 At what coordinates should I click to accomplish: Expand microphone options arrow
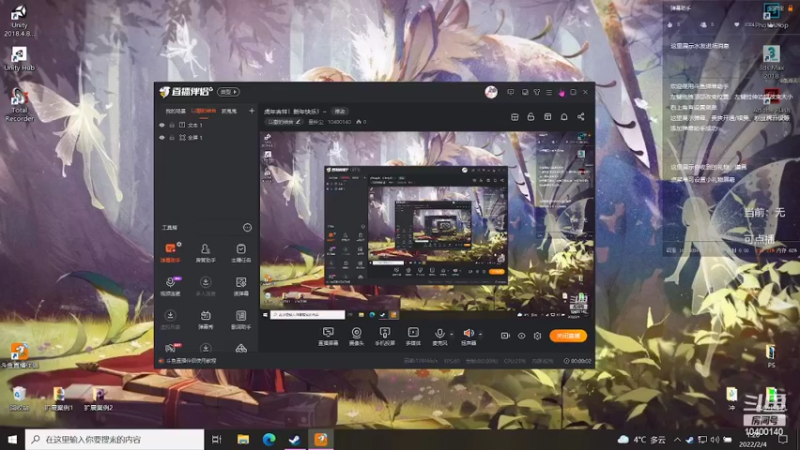pos(452,334)
